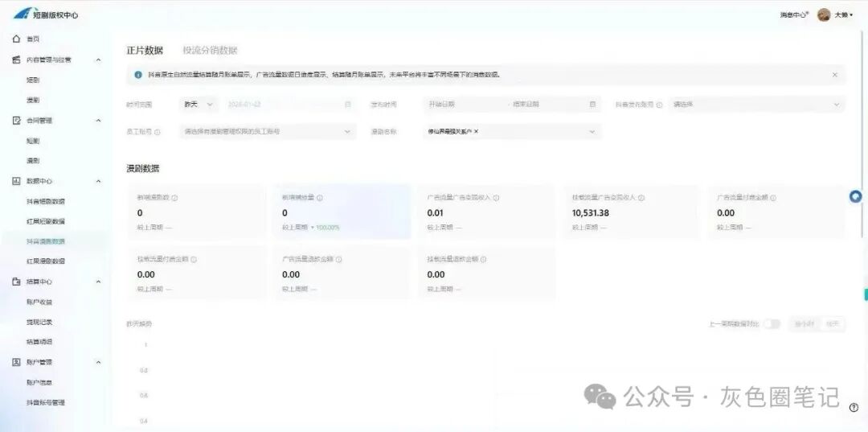
Task: Click the grayed date field beside 昨天
Action: pyautogui.click(x=289, y=104)
